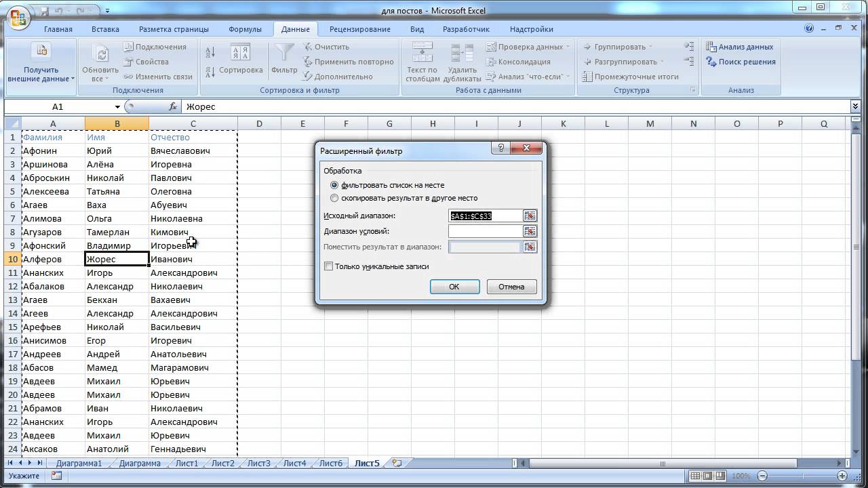Open the Name Box dropdown
The image size is (868, 488).
[x=117, y=106]
